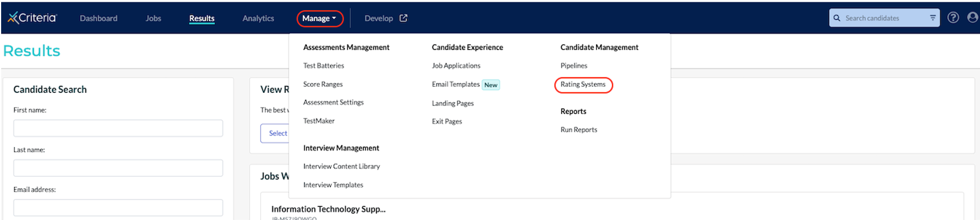980x220 pixels.
Task: Open the Analytics tab
Action: point(258,18)
